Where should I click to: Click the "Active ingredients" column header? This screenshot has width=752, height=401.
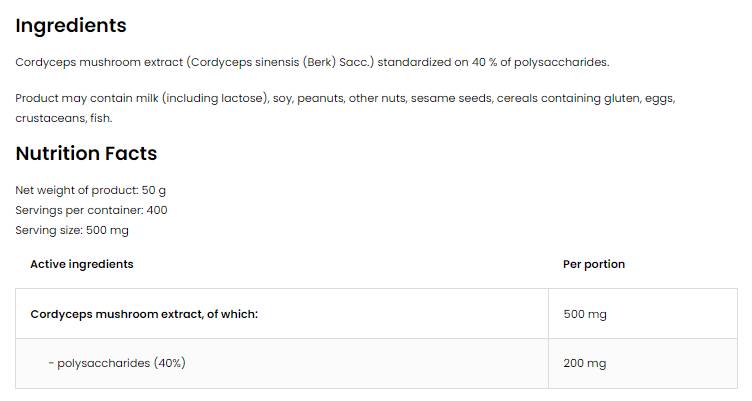pyautogui.click(x=81, y=264)
